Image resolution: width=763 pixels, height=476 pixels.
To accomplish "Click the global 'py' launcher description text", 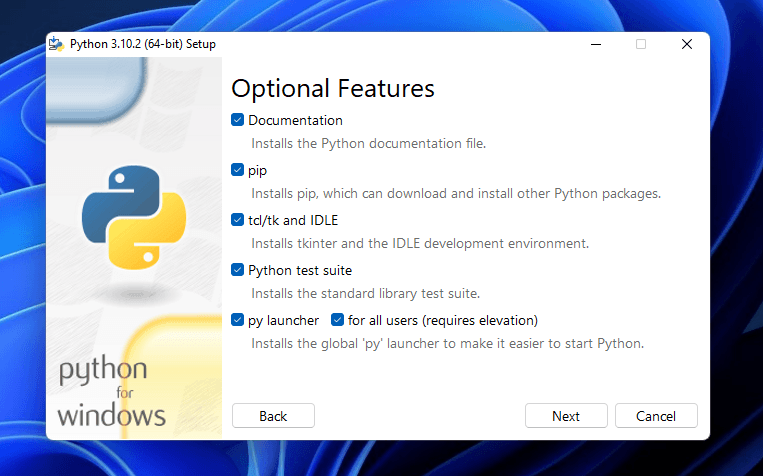I will click(x=448, y=344).
